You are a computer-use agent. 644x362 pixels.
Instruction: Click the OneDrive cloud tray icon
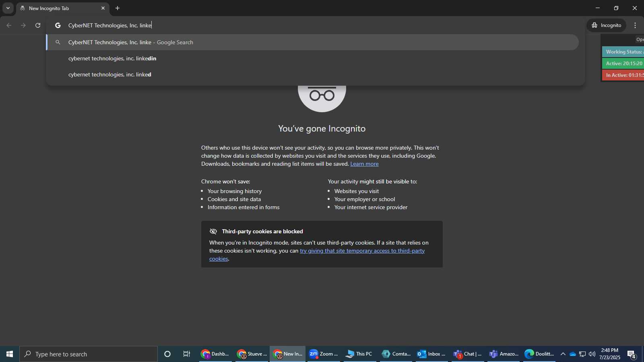point(573,354)
